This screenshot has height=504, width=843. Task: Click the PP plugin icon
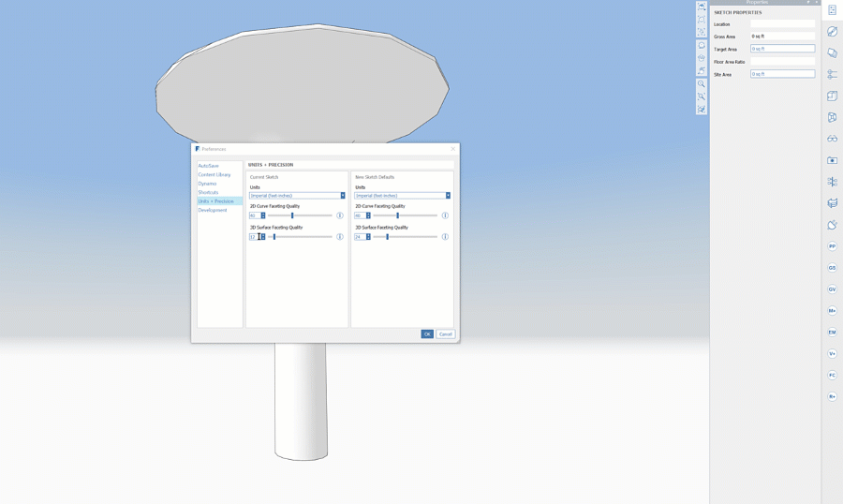pyautogui.click(x=832, y=246)
